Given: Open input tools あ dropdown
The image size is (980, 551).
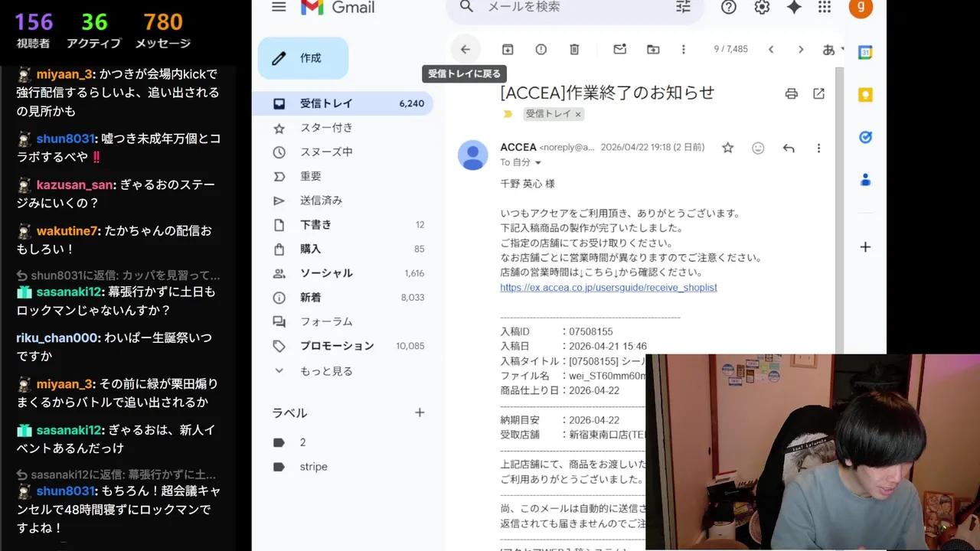Looking at the screenshot, I should pyautogui.click(x=833, y=49).
